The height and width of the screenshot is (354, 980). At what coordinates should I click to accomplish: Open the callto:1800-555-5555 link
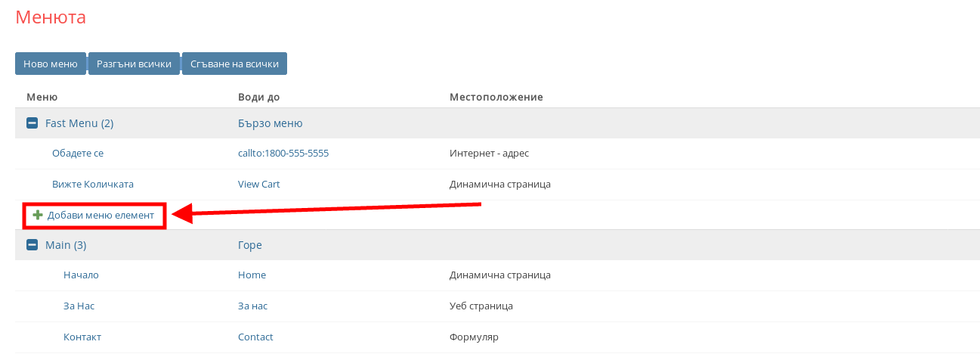[x=283, y=154]
